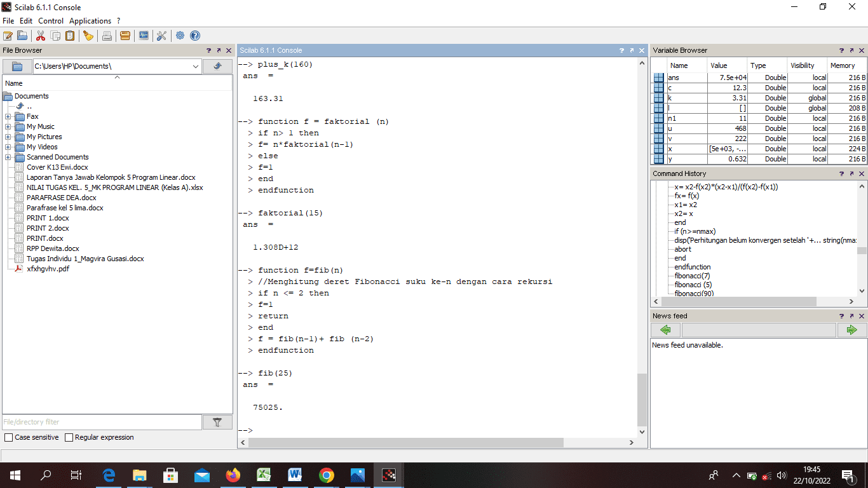The height and width of the screenshot is (488, 868).
Task: Open Excel from the taskbar
Action: (x=264, y=475)
